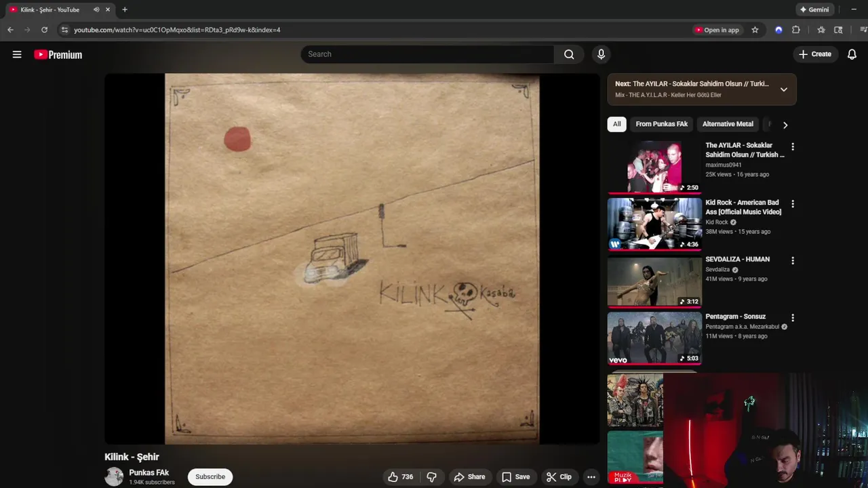Select the Alternative Metal chip

[x=728, y=124]
